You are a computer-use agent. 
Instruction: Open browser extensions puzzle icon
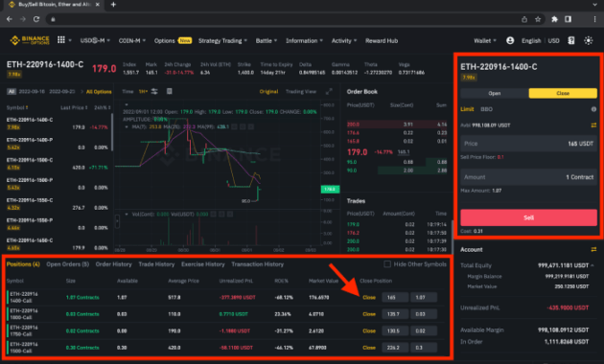(x=554, y=19)
